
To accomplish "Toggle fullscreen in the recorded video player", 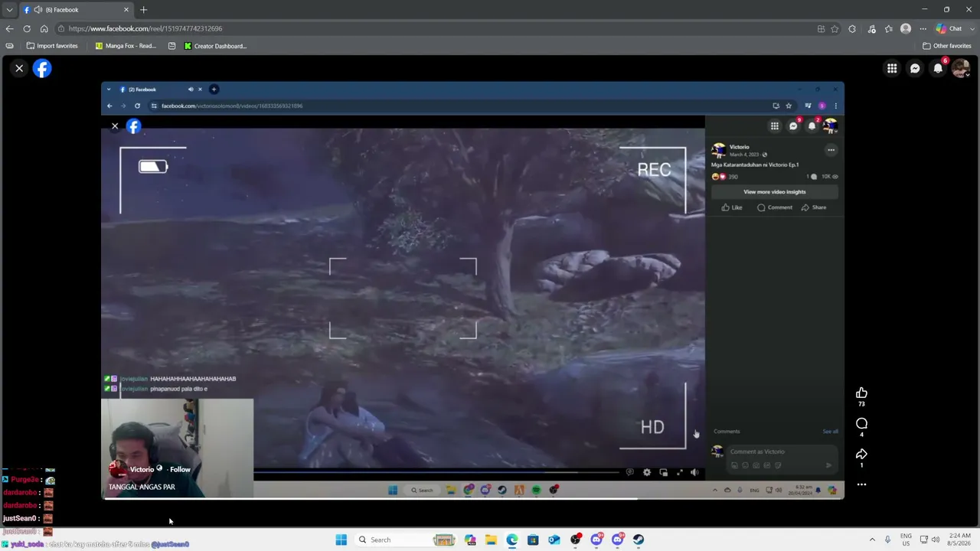I will pyautogui.click(x=680, y=472).
